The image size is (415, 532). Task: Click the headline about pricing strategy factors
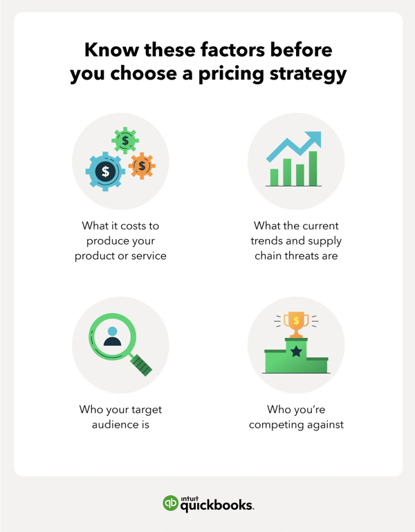(208, 61)
